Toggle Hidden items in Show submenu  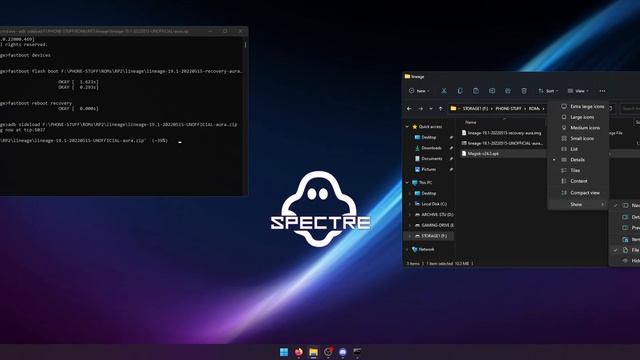pyautogui.click(x=624, y=260)
